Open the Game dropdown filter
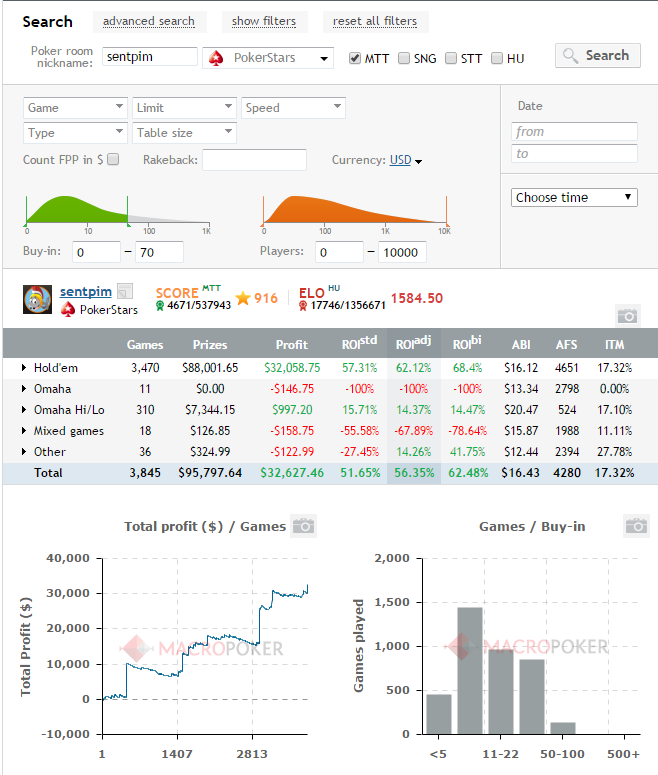Image resolution: width=658 pixels, height=775 pixels. (x=75, y=108)
